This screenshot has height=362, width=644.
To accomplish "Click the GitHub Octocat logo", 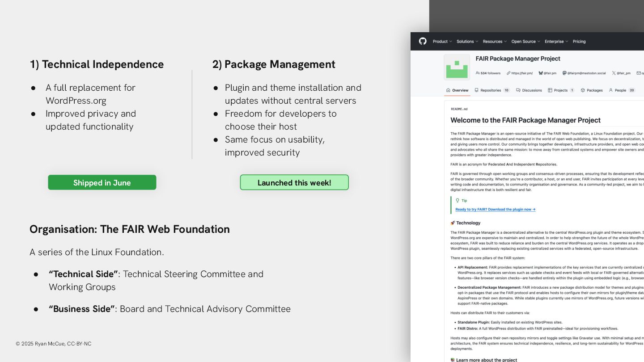I will pos(423,41).
